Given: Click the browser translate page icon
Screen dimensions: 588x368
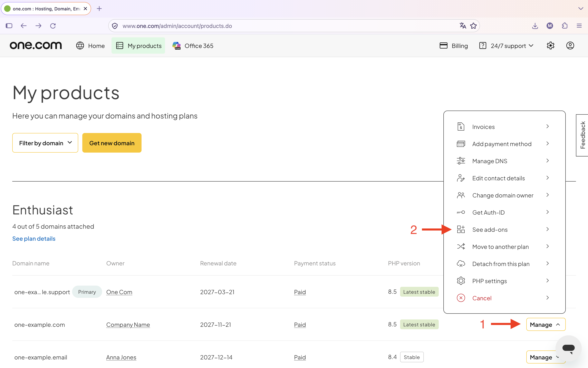Looking at the screenshot, I should tap(463, 26).
